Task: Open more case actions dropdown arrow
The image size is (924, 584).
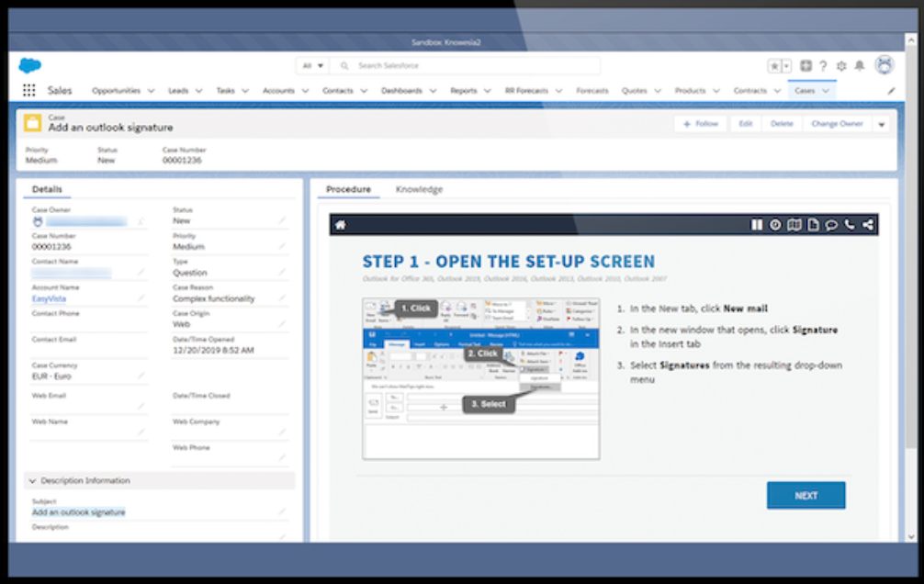Action: point(882,124)
